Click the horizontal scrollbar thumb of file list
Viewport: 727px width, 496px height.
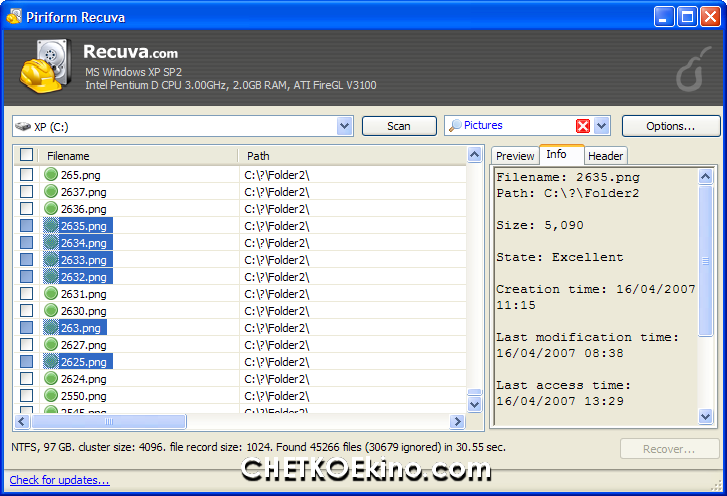108,421
